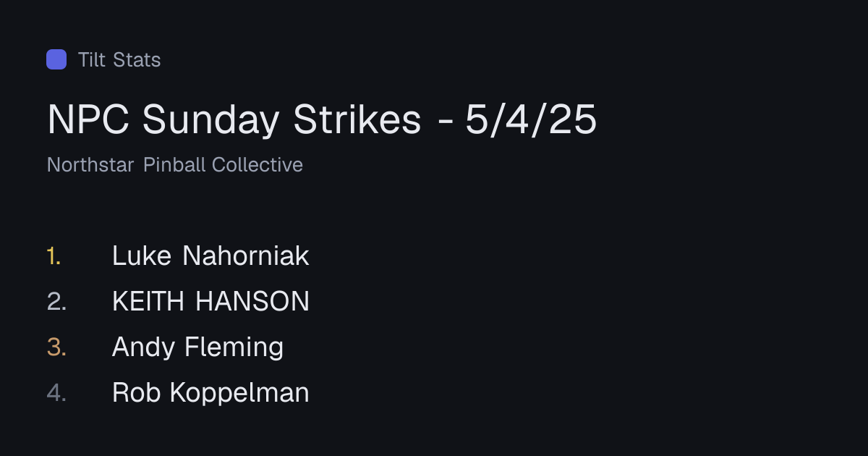Click the word Collective in subtitle
Viewport: 868px width, 456px height.
257,165
